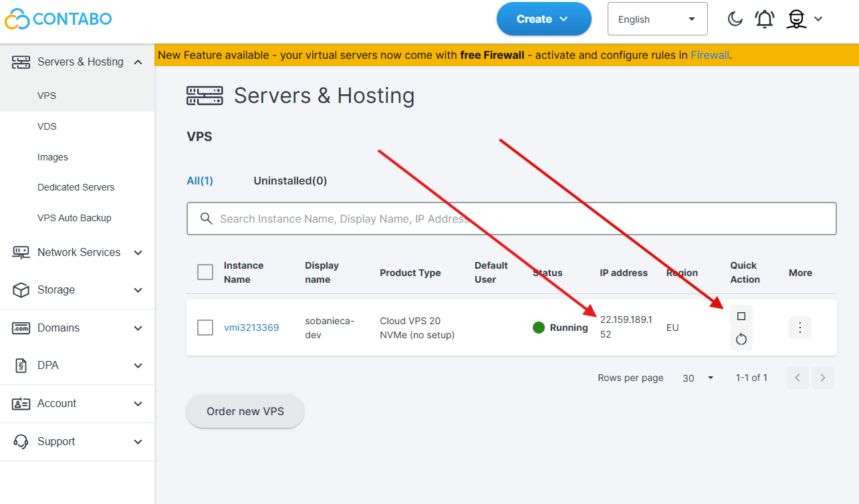859x504 pixels.
Task: Expand Domains section
Action: (138, 328)
